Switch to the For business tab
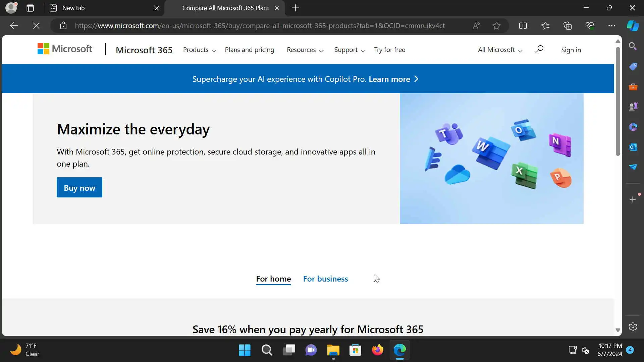 point(325,279)
